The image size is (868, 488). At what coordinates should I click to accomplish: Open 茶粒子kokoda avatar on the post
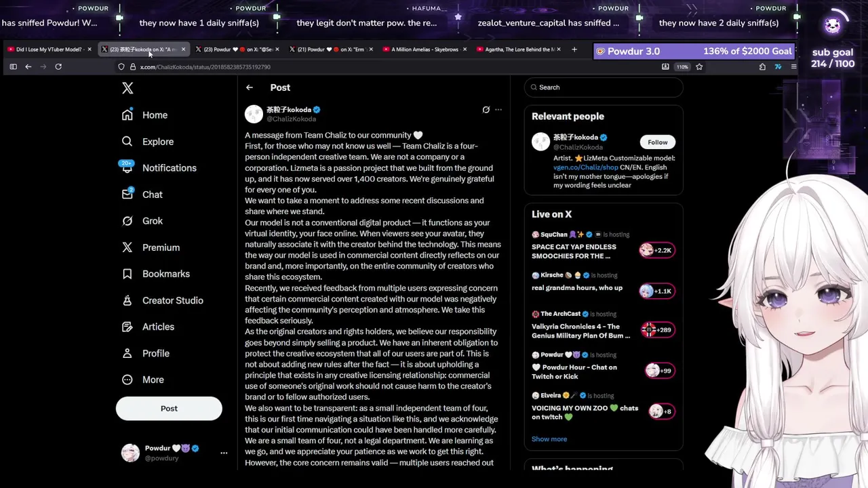254,114
